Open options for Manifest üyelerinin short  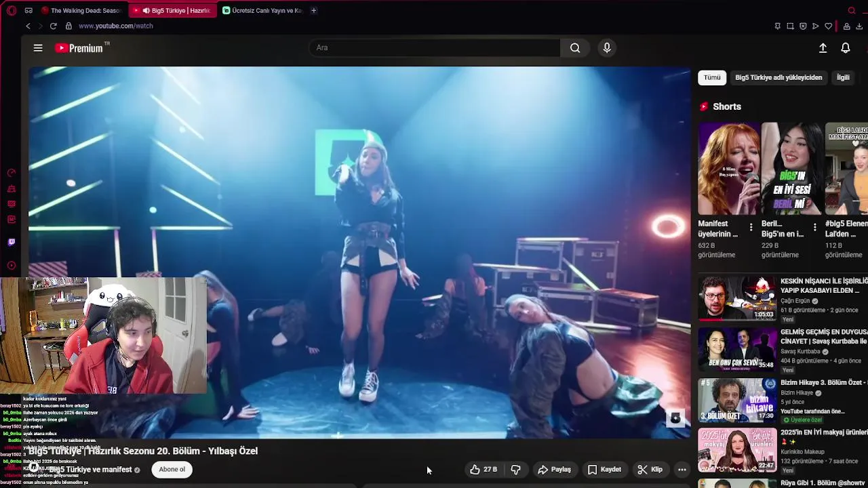click(751, 228)
